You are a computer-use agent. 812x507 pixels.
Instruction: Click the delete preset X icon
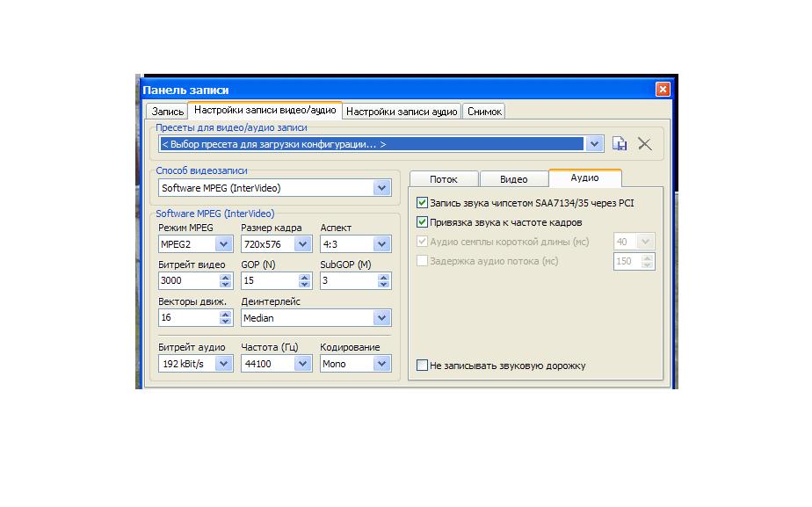[645, 144]
